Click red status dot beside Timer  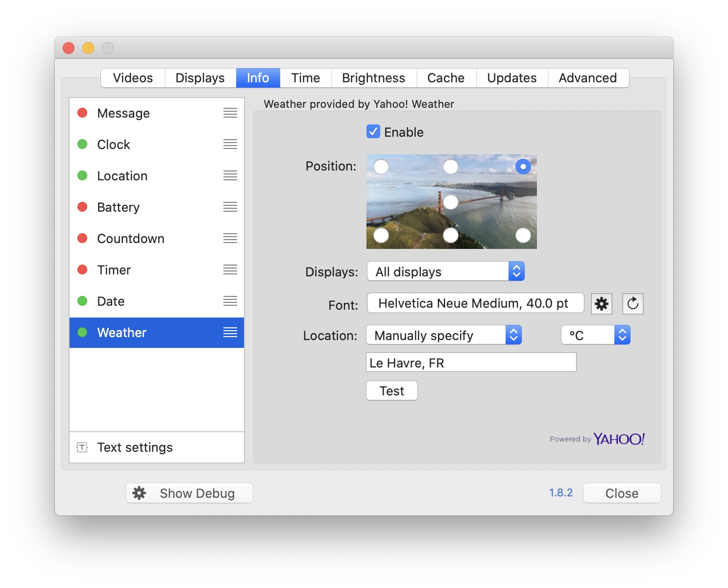[82, 269]
